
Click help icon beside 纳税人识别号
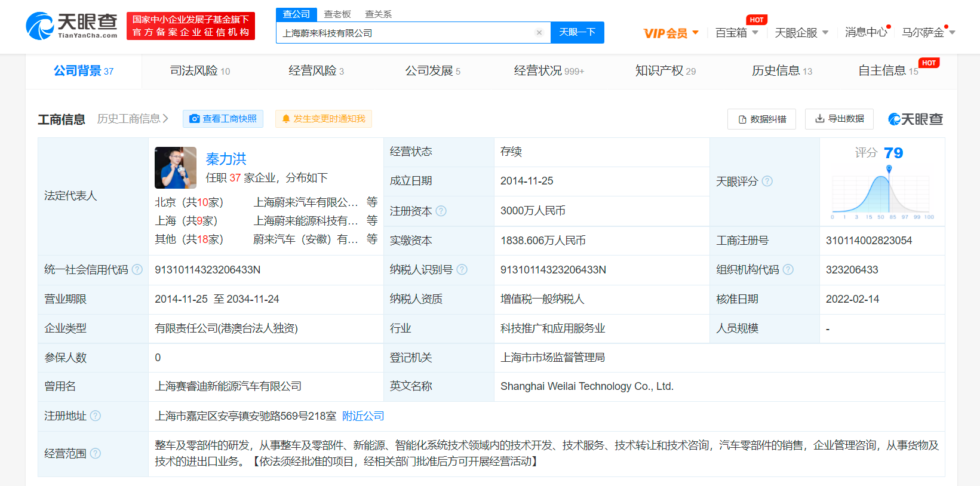click(x=462, y=269)
